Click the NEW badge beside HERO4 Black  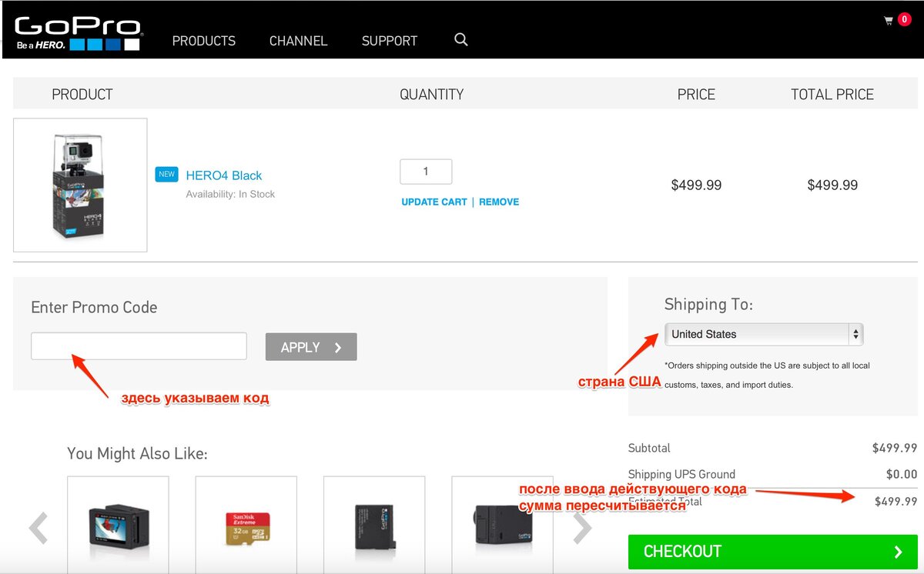point(166,175)
